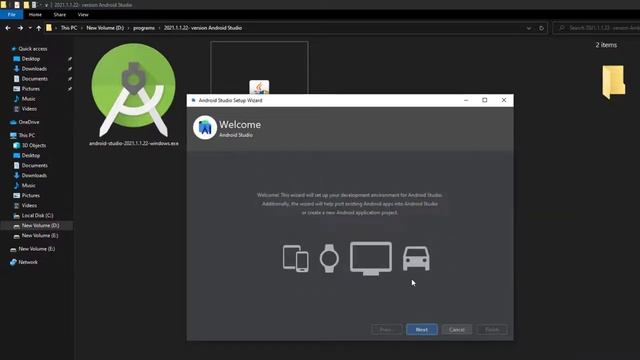Open Desktop under This PC

click(31, 156)
